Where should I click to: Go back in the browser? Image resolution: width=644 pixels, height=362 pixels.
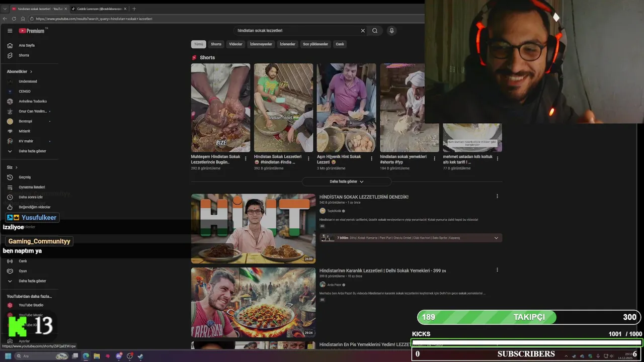(5, 19)
